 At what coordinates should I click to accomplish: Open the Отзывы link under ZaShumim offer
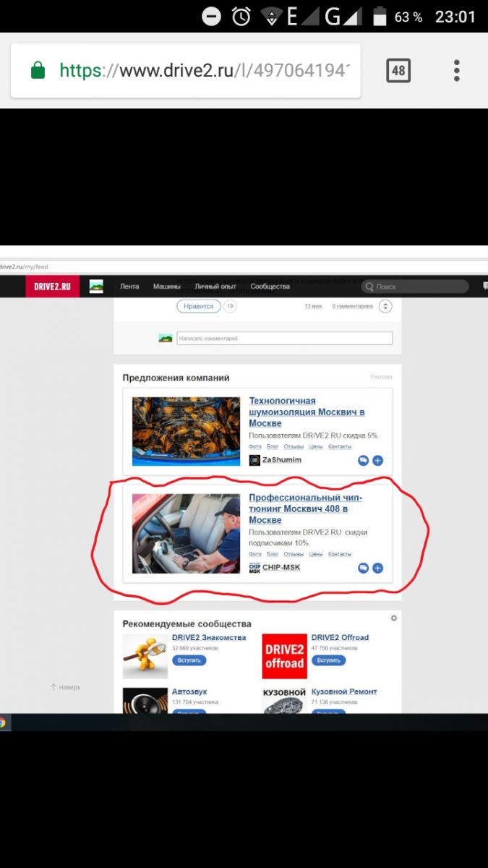(x=294, y=447)
